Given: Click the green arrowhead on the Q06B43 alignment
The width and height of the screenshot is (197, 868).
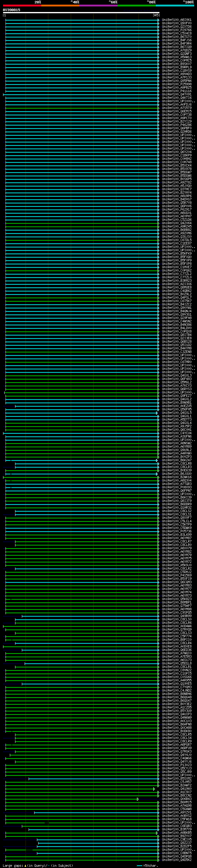Looking at the screenshot, I should (138, 799).
